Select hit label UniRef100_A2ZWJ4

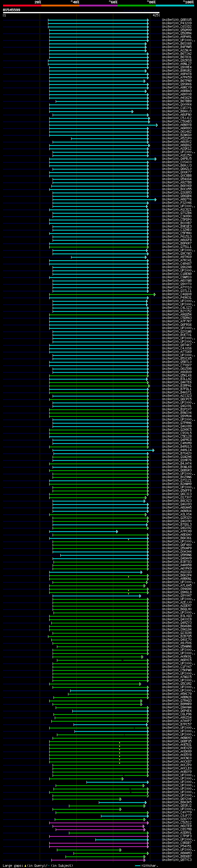point(177,50)
